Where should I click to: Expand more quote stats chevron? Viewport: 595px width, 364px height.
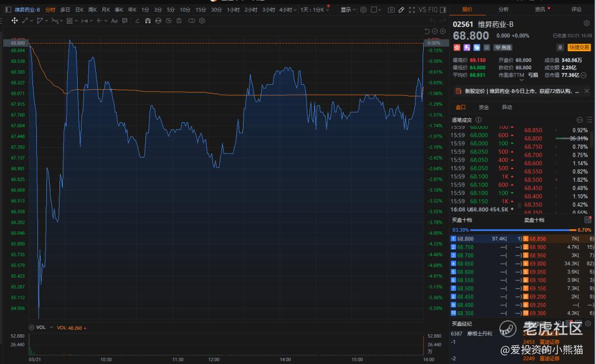click(521, 80)
